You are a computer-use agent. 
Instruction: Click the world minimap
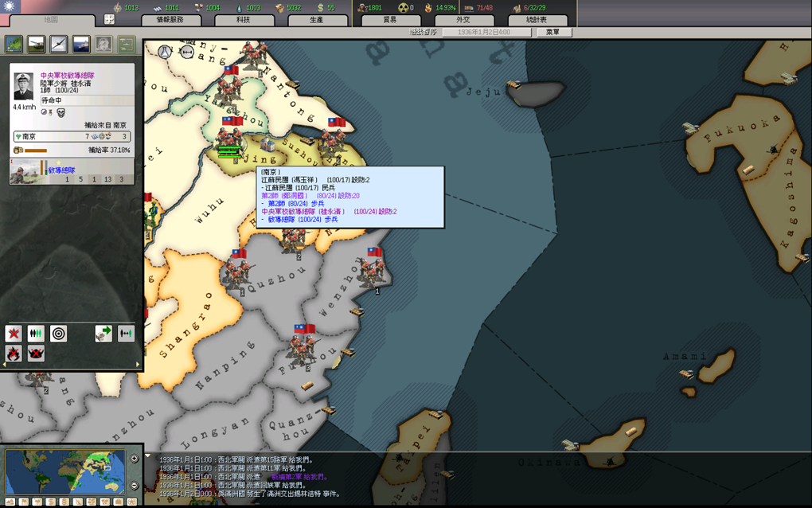point(65,471)
